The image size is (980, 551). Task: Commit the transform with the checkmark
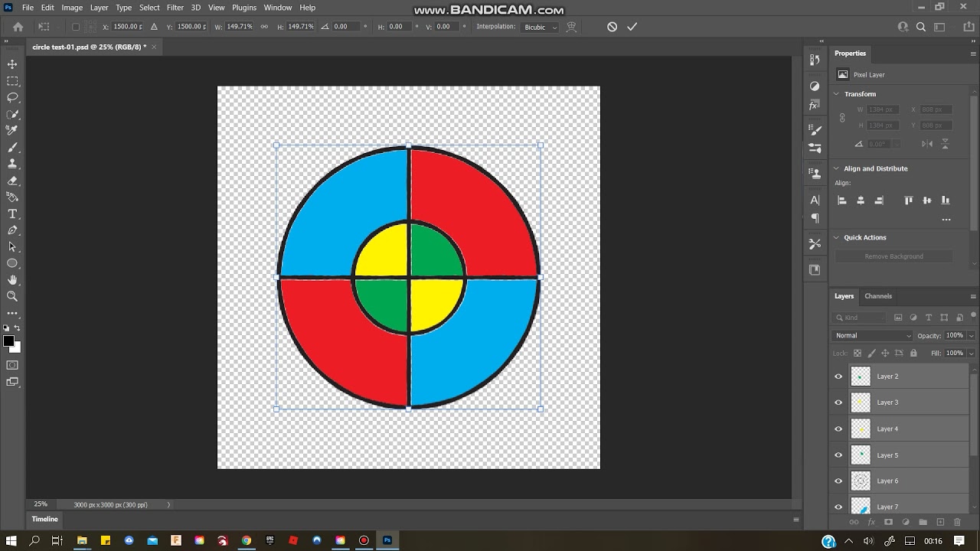click(632, 27)
